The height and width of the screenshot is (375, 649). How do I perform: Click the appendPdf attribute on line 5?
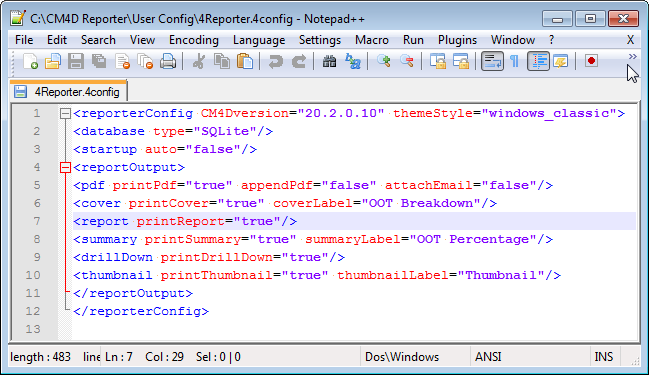point(276,185)
